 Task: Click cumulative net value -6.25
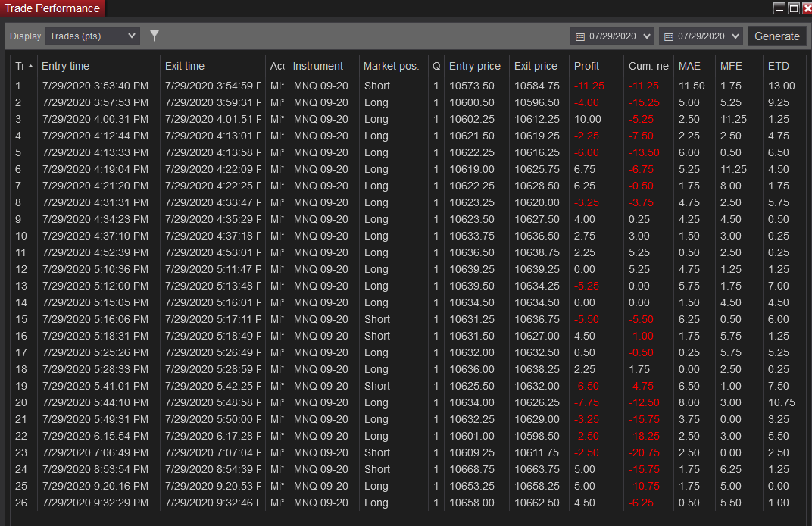pyautogui.click(x=641, y=503)
